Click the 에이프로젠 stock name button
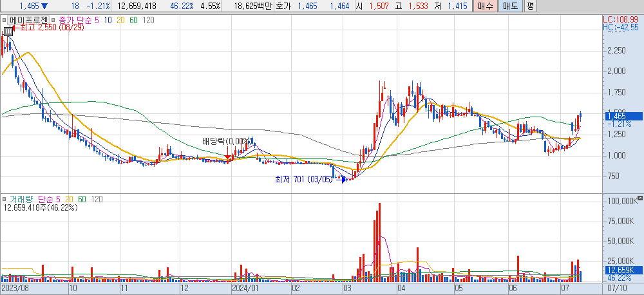The width and height of the screenshot is (644, 295). point(29,19)
